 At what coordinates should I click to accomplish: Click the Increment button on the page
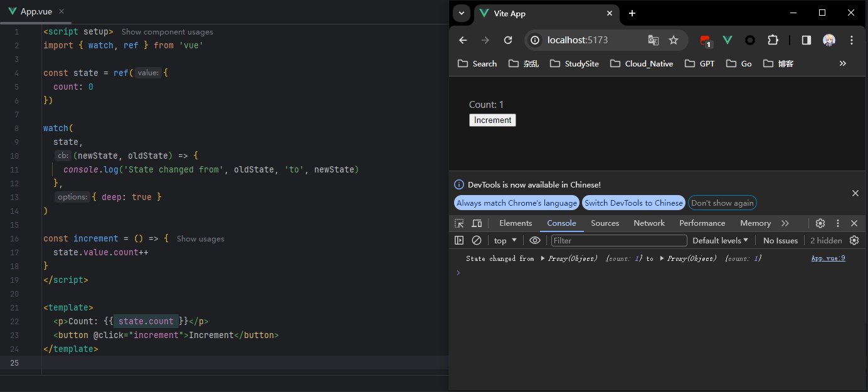(492, 120)
